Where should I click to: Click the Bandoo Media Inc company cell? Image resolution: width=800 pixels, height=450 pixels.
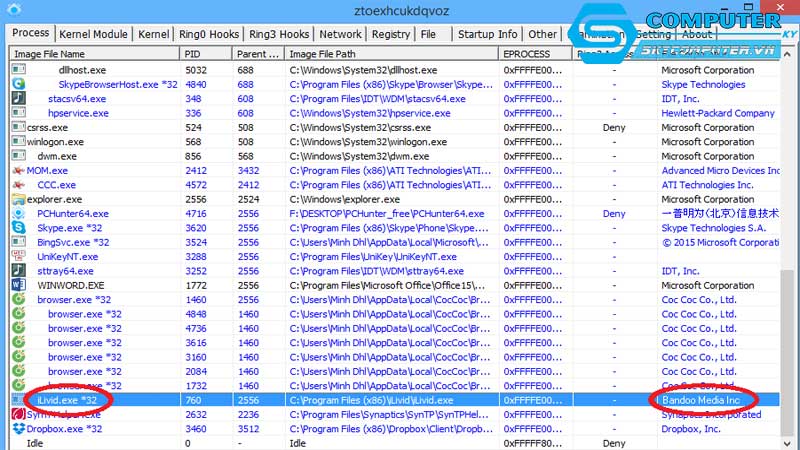pos(701,401)
